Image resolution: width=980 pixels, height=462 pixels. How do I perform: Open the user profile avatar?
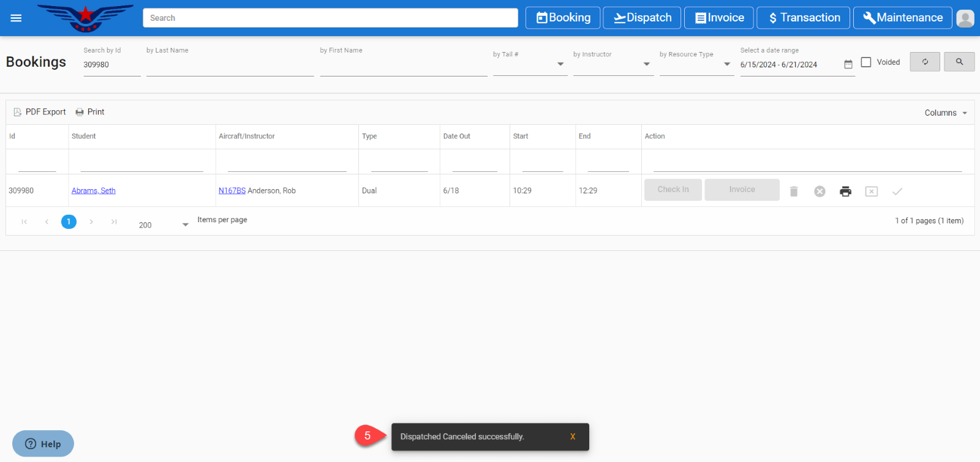(x=965, y=18)
